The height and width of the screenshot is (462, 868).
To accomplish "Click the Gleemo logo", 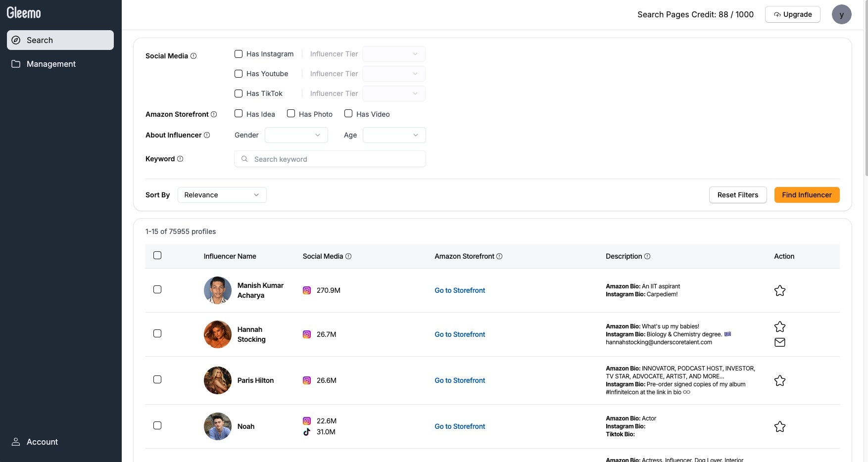I will pyautogui.click(x=24, y=13).
